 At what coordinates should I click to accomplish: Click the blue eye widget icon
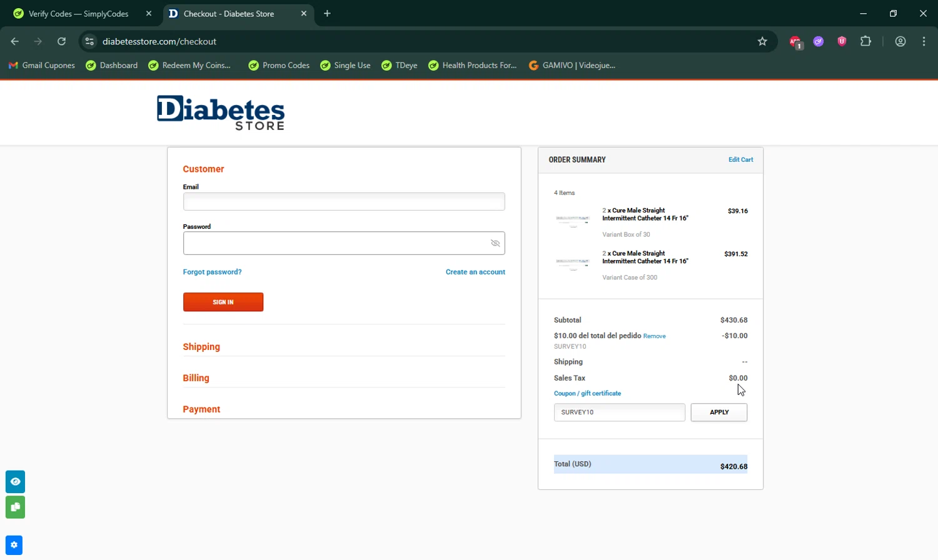[x=15, y=482]
